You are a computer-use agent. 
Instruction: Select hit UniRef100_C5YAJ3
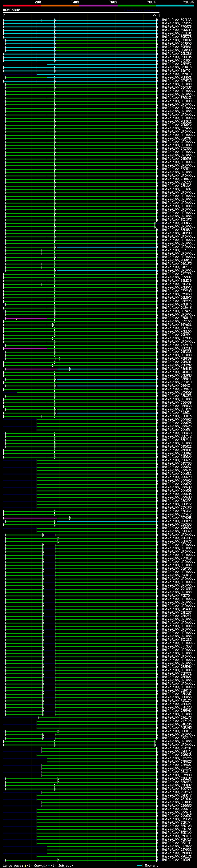point(177,74)
